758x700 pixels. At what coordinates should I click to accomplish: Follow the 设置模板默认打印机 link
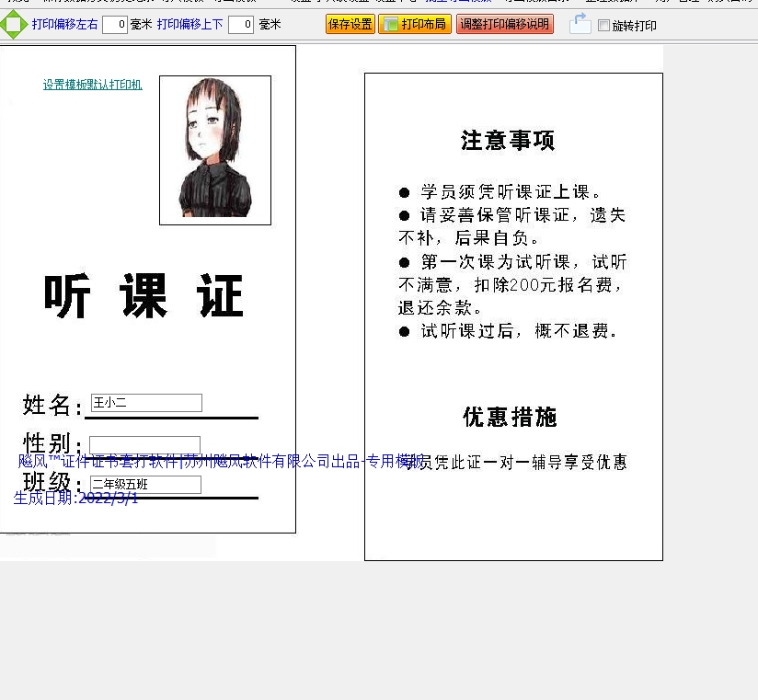pyautogui.click(x=92, y=85)
